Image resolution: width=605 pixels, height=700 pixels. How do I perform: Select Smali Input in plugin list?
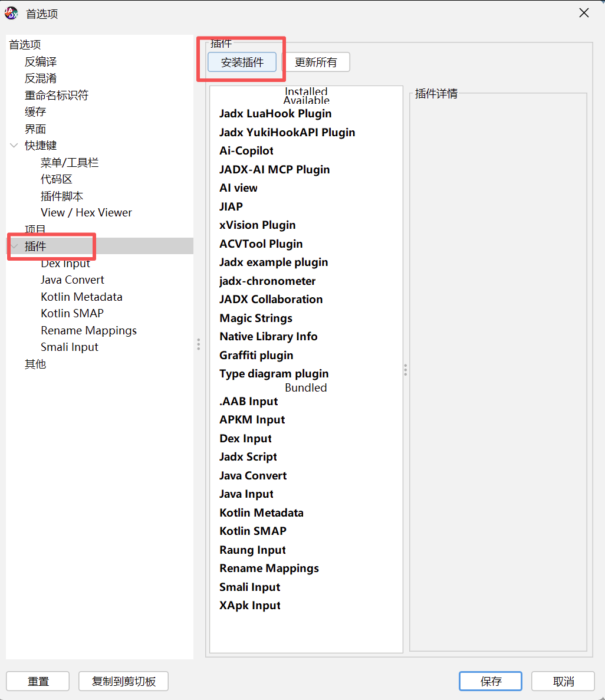[249, 587]
